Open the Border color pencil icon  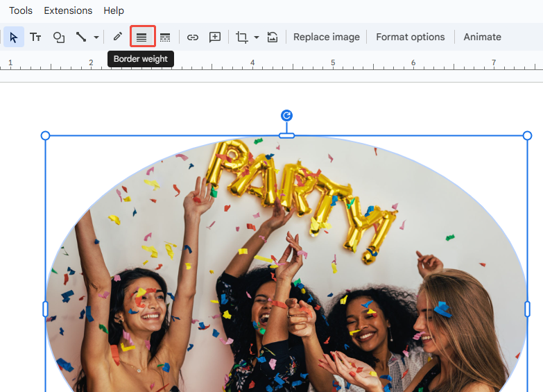118,37
